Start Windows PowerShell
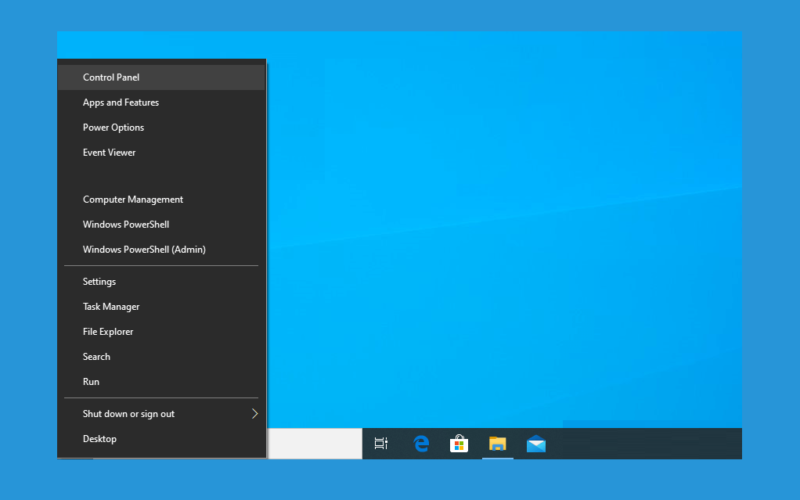 161,224
